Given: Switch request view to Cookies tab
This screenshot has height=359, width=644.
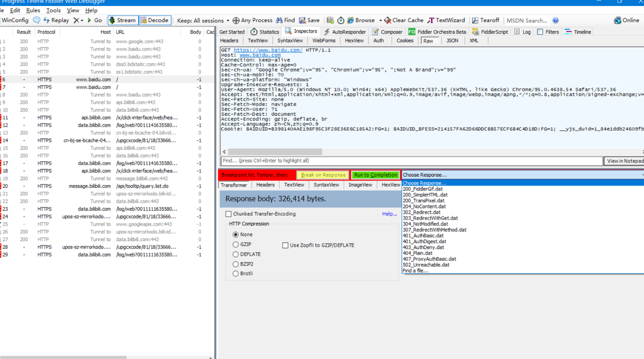Looking at the screenshot, I should (405, 41).
